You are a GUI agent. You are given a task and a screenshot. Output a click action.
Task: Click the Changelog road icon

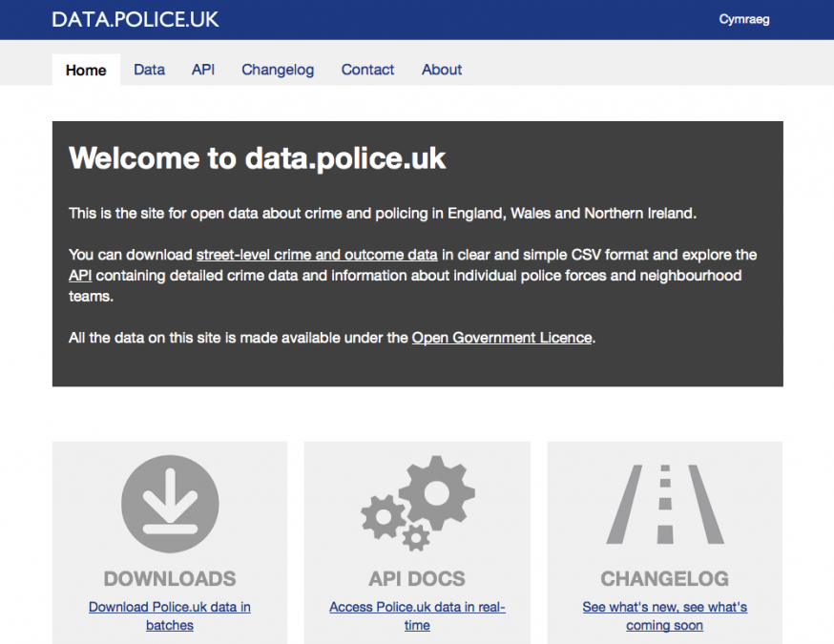click(665, 504)
